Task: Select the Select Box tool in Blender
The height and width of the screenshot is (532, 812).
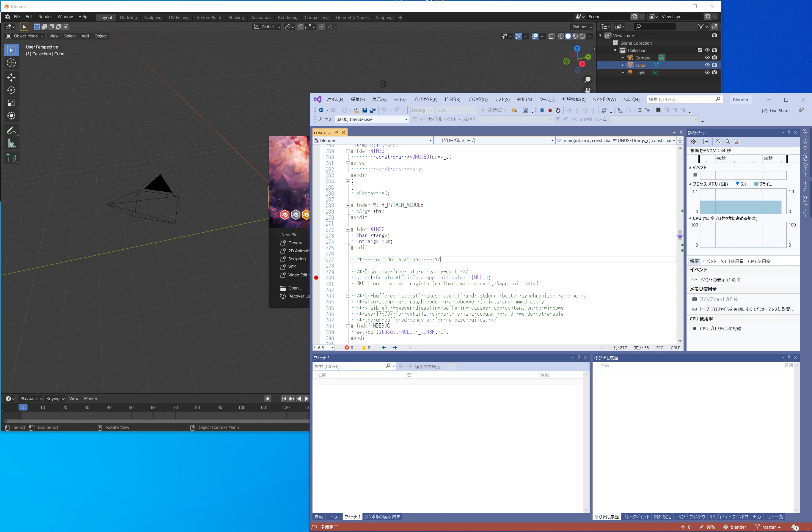Action: [11, 50]
